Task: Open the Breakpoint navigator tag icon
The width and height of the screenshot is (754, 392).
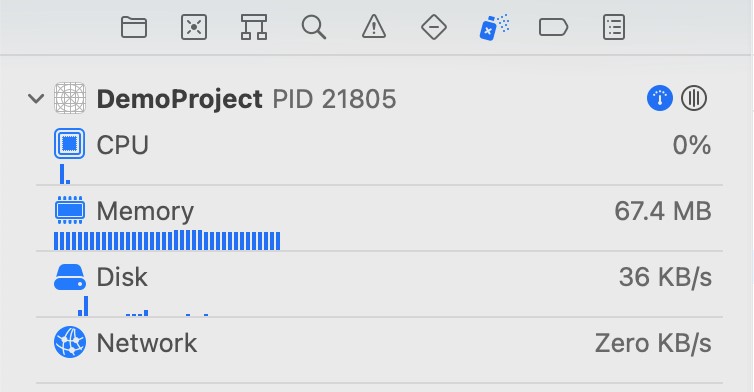Action: (553, 27)
